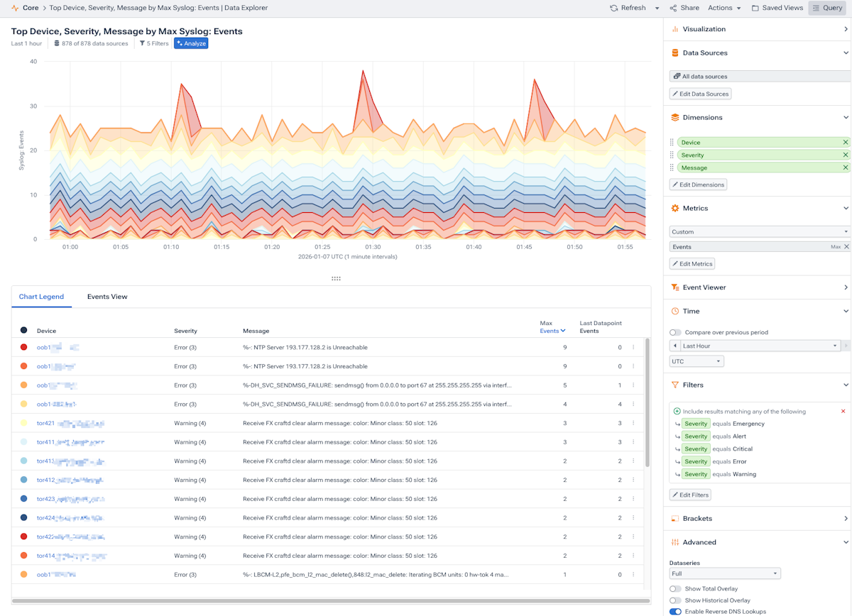
Task: Grab the Device dimension drag handle
Action: (x=672, y=143)
